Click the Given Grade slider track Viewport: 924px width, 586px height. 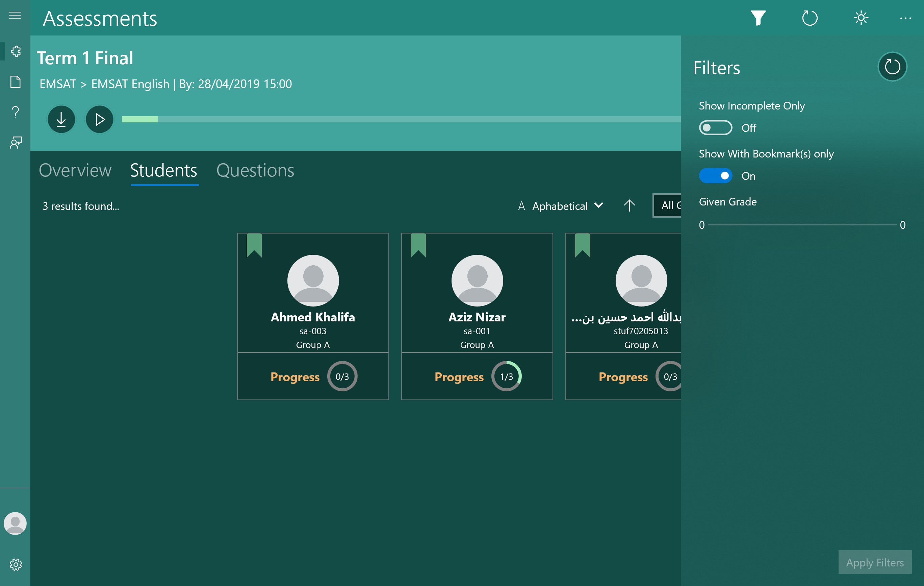pyautogui.click(x=802, y=225)
